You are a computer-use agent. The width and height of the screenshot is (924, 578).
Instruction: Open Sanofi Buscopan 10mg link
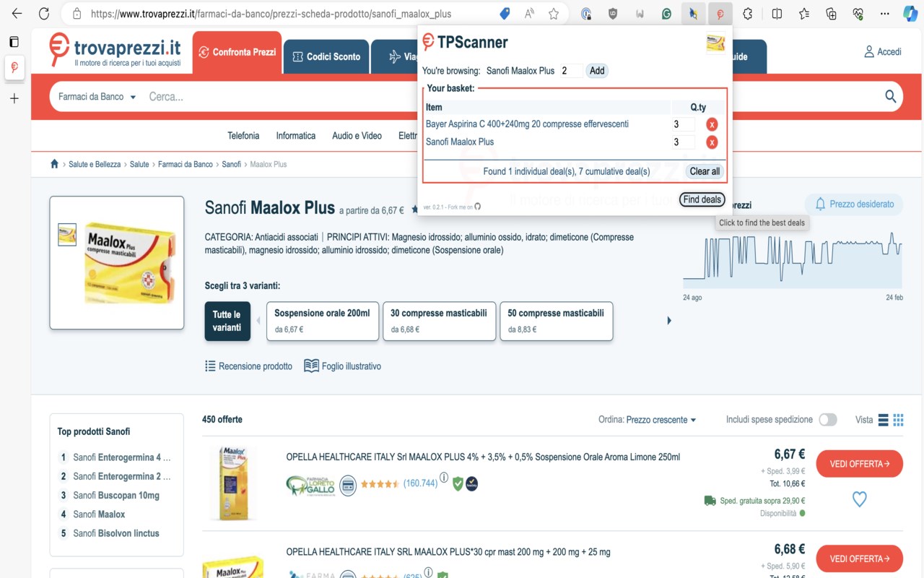click(x=116, y=496)
